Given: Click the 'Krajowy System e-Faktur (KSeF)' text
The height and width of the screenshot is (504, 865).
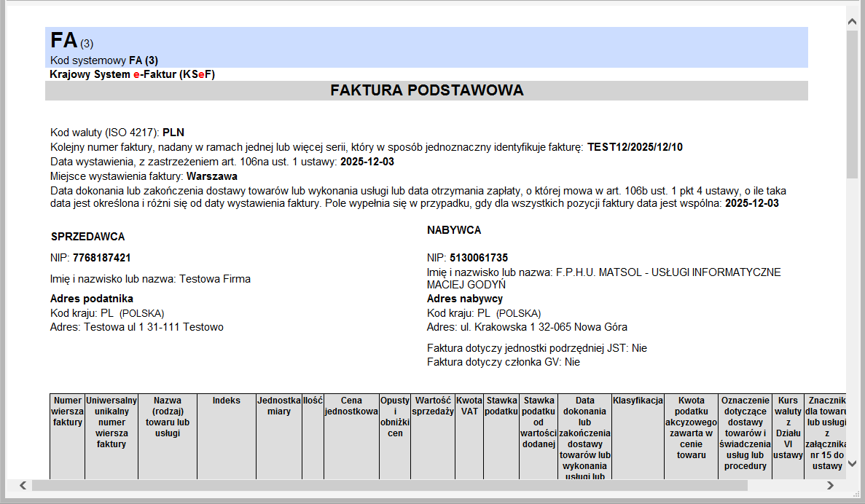Looking at the screenshot, I should tap(132, 74).
